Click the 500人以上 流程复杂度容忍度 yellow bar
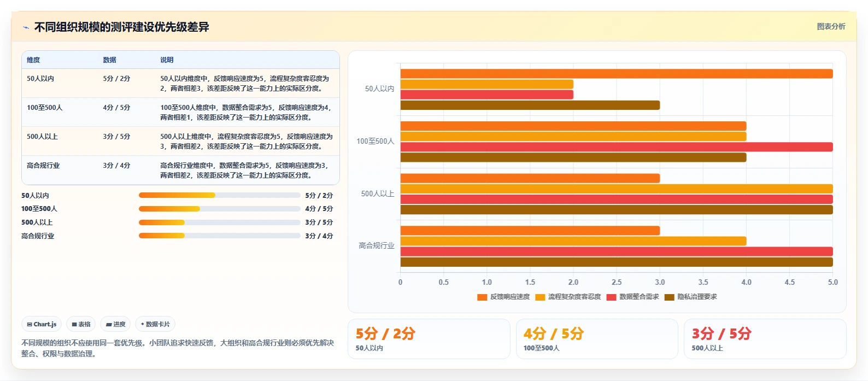868x381 pixels. [617, 189]
